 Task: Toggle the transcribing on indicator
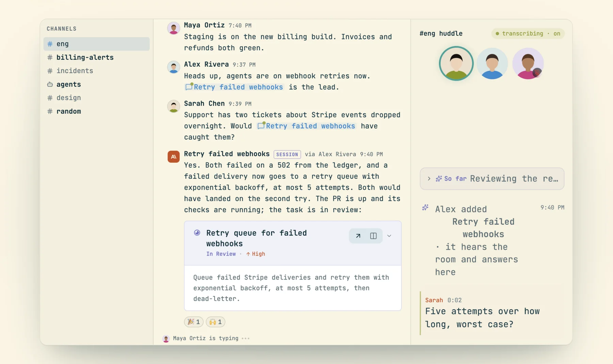tap(528, 33)
